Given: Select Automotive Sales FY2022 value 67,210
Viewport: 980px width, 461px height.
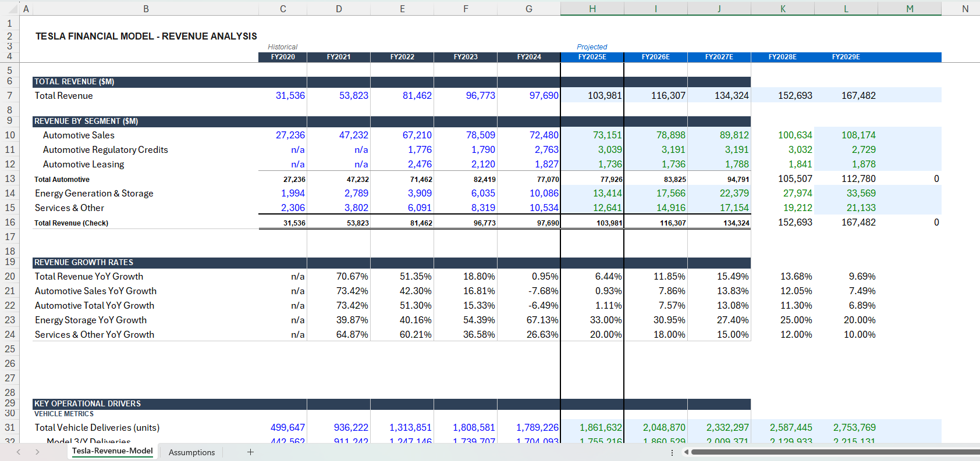Looking at the screenshot, I should click(417, 135).
